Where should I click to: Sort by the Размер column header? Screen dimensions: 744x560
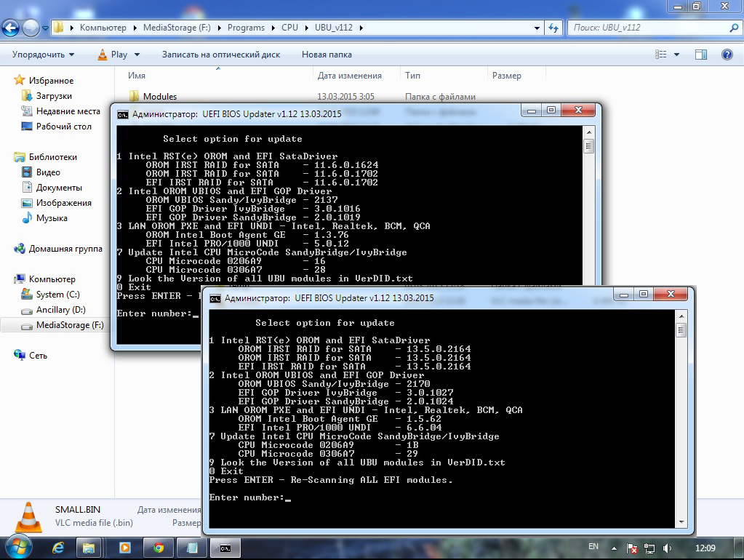[x=507, y=76]
